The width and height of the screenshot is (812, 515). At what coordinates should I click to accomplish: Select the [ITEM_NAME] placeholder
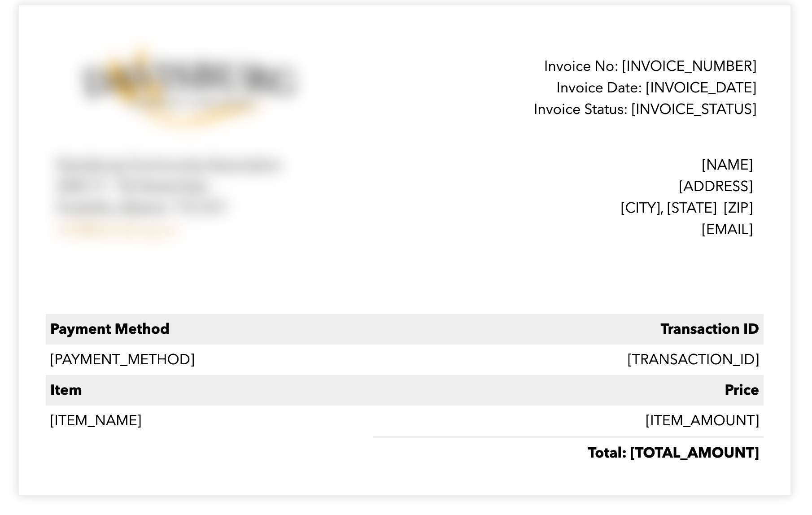tap(96, 421)
